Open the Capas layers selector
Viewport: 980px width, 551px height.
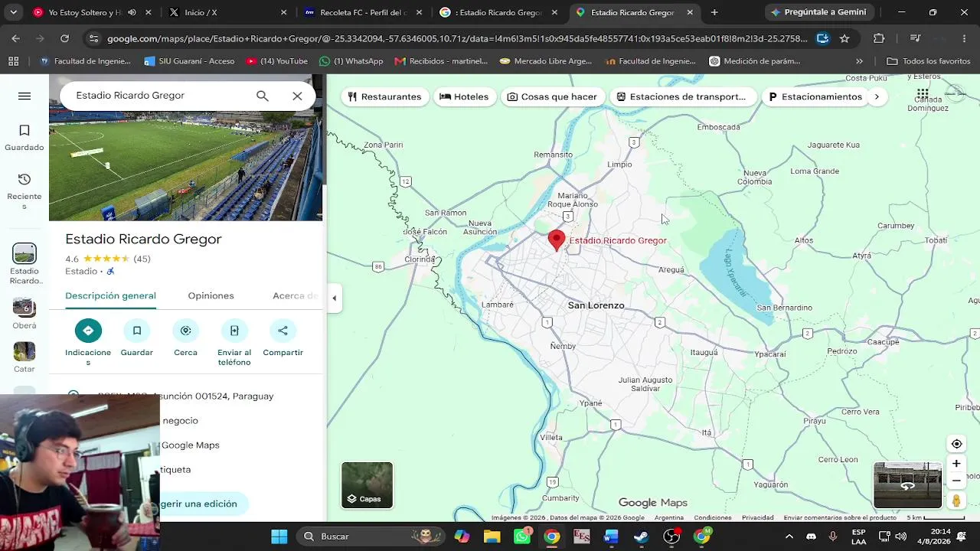pos(367,485)
